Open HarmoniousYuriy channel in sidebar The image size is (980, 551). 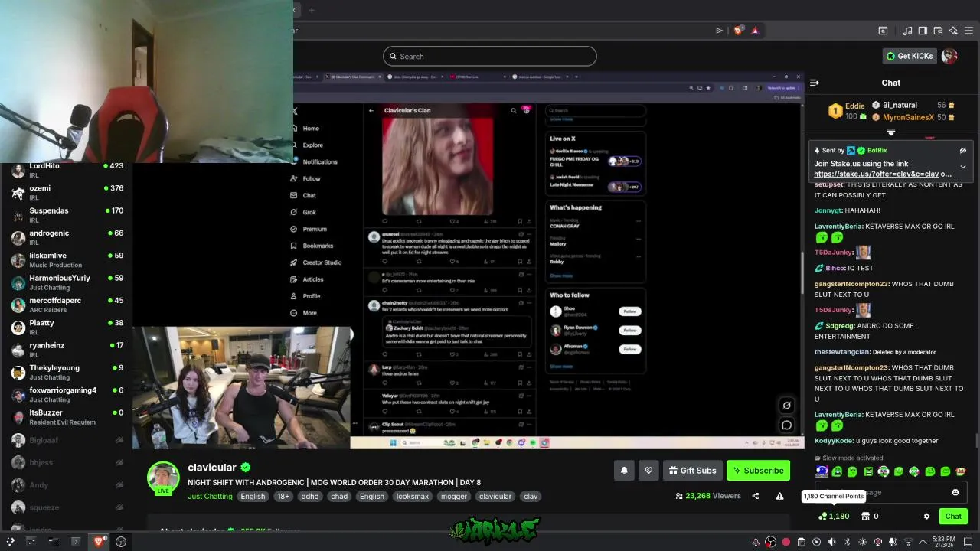point(67,282)
